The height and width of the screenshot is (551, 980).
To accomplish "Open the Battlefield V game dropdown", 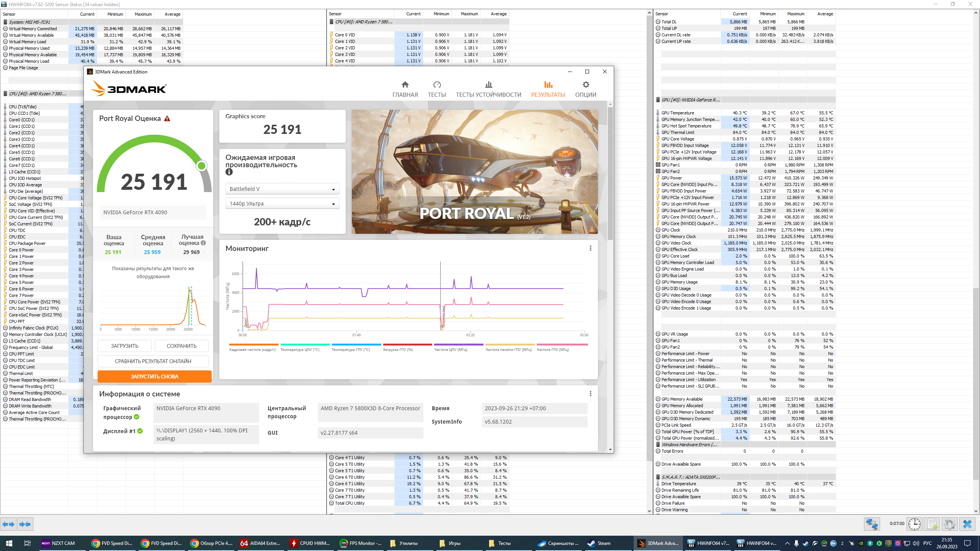I will [282, 189].
